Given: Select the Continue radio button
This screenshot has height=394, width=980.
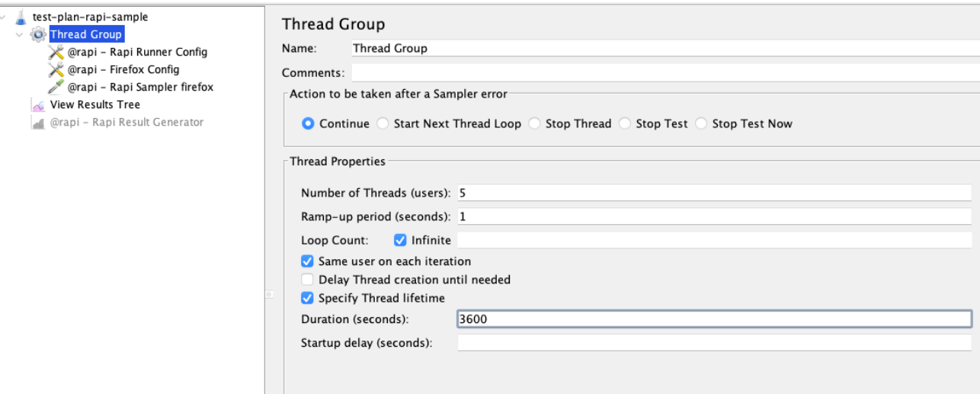Looking at the screenshot, I should [x=308, y=123].
